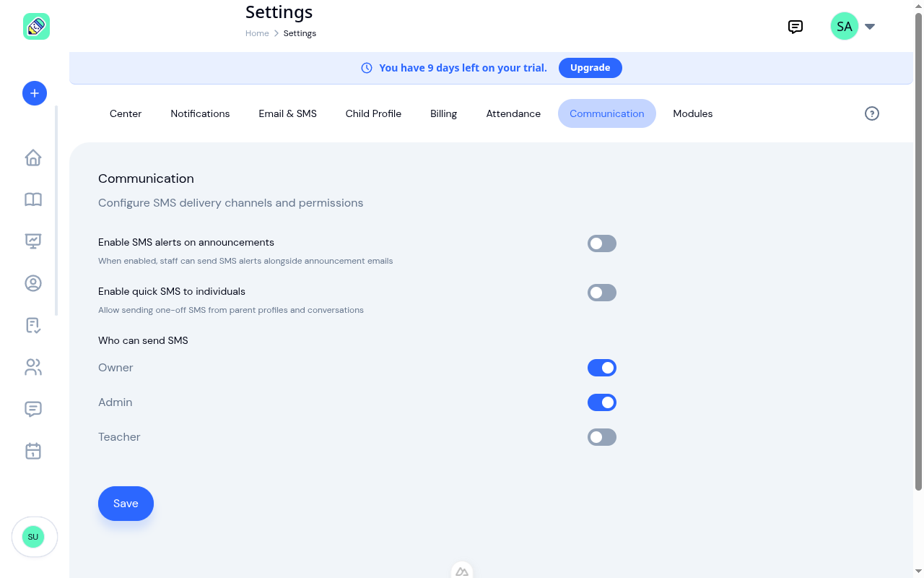Click the Save button
The height and width of the screenshot is (578, 924).
click(x=126, y=504)
